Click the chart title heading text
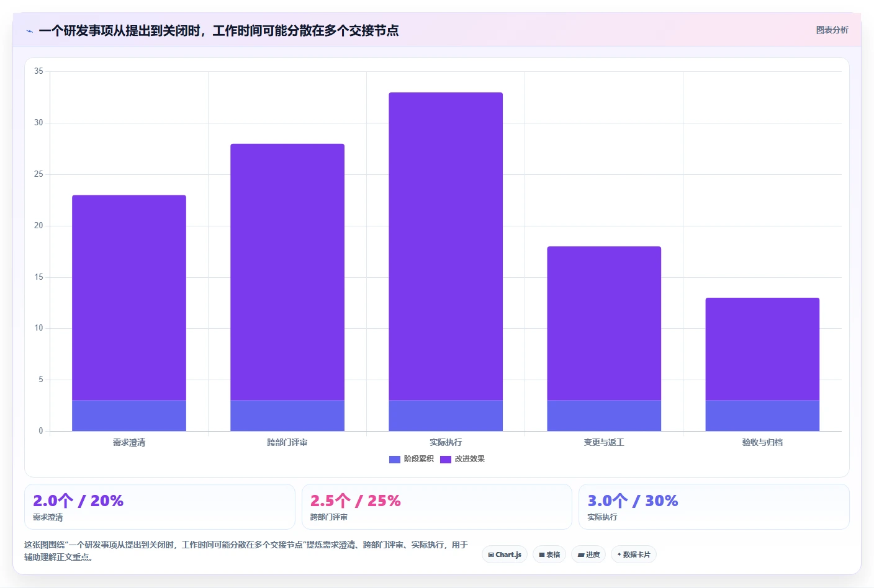This screenshot has width=874, height=588. click(x=218, y=30)
